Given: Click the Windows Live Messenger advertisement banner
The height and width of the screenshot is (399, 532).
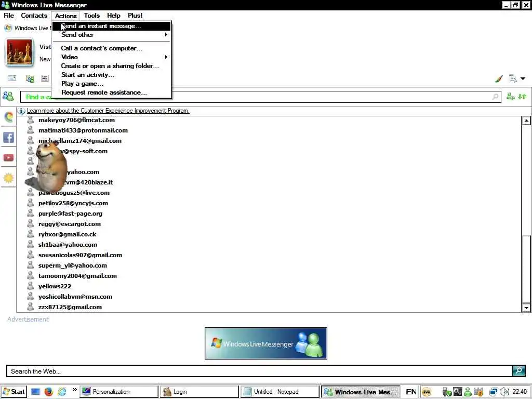Looking at the screenshot, I should (266, 343).
